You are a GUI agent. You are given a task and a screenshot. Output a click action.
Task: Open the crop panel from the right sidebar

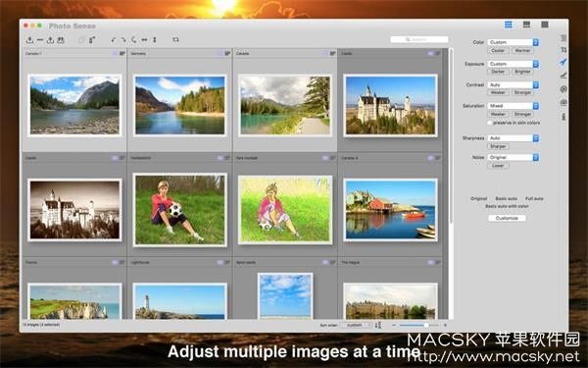coord(563,50)
